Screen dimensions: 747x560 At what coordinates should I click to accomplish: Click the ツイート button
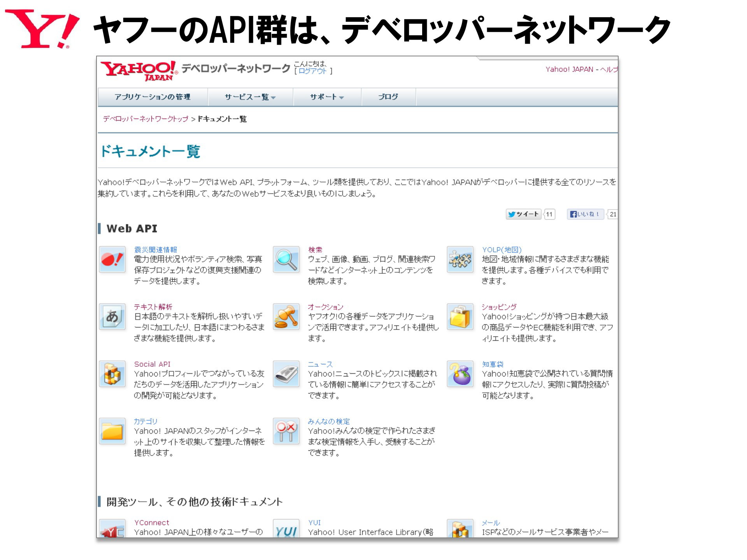pyautogui.click(x=523, y=214)
